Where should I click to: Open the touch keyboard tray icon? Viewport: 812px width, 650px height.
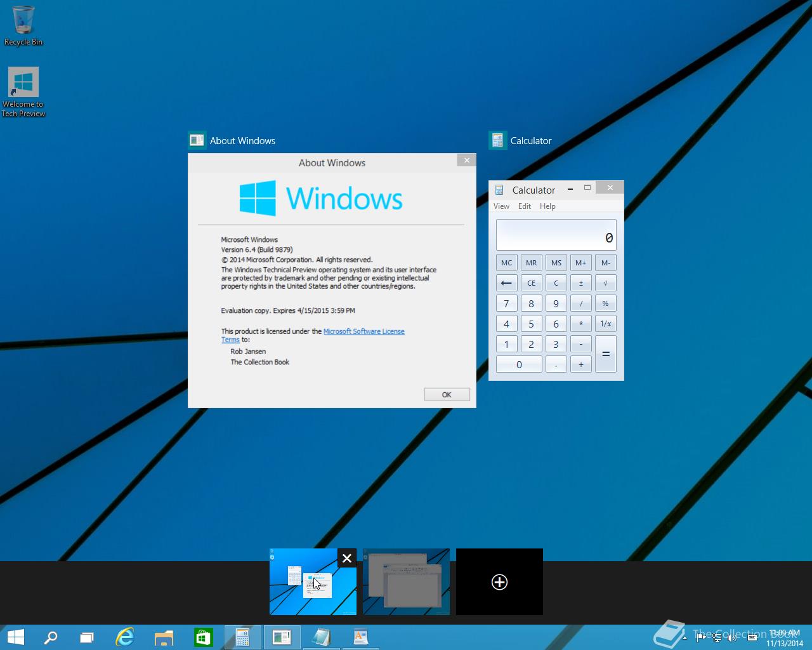click(x=752, y=637)
